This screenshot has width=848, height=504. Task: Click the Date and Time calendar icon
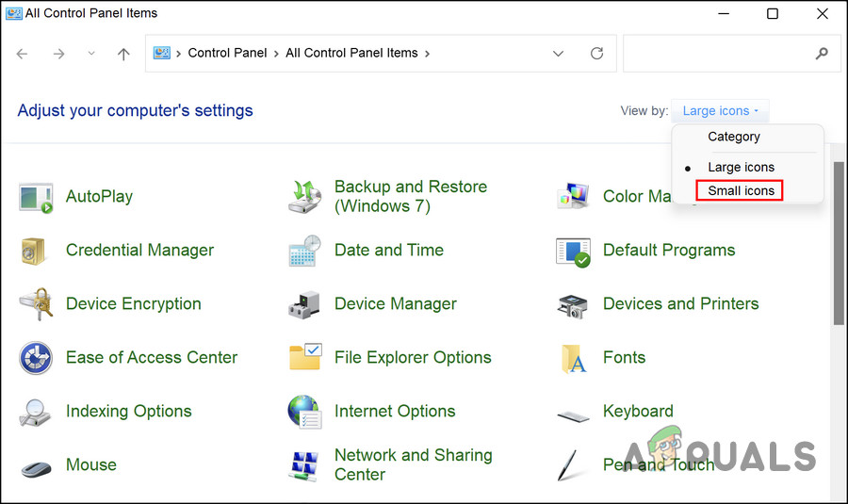pos(305,251)
